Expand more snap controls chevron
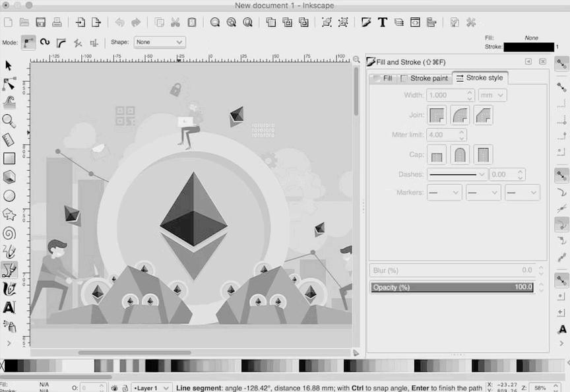 tap(561, 343)
